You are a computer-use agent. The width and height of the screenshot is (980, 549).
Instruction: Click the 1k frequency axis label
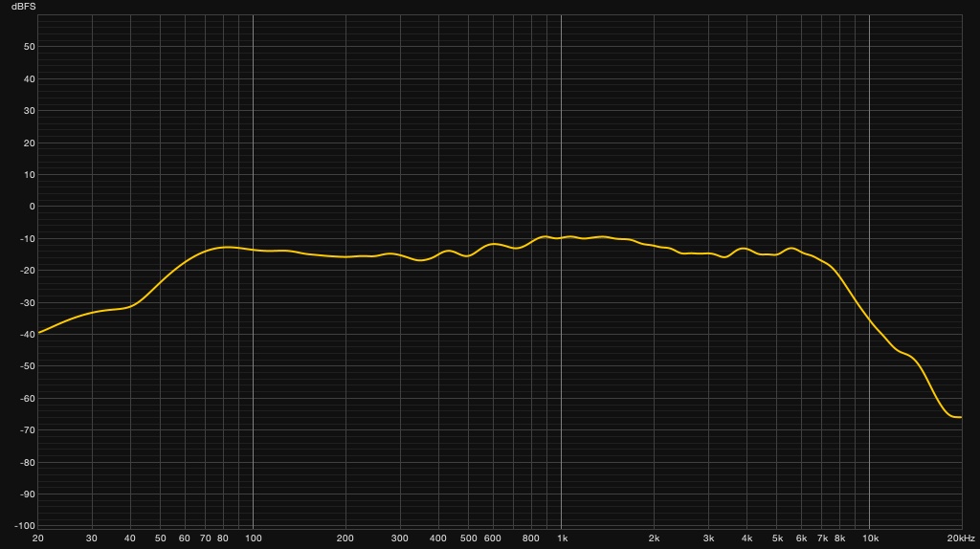coord(562,538)
